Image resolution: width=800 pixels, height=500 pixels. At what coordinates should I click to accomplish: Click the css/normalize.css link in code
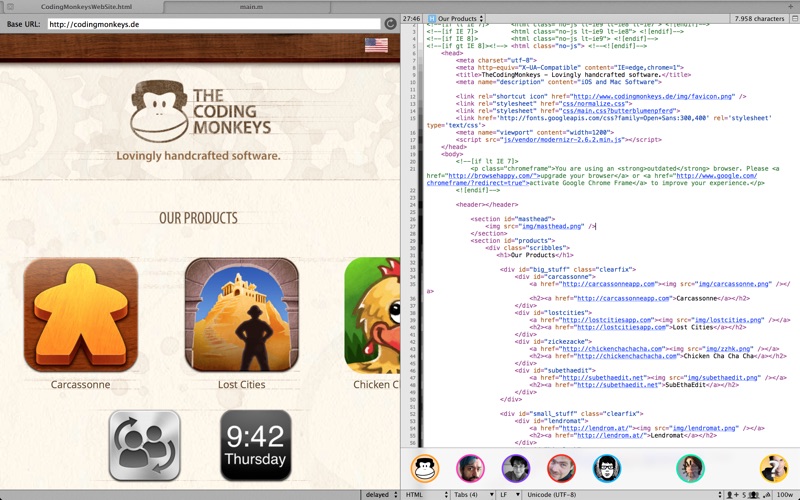[x=594, y=103]
